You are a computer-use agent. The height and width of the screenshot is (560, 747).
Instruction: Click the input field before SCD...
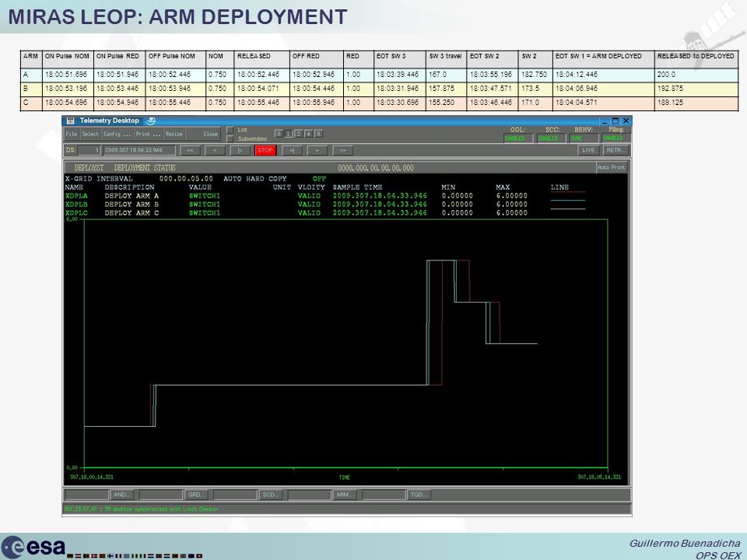[235, 495]
